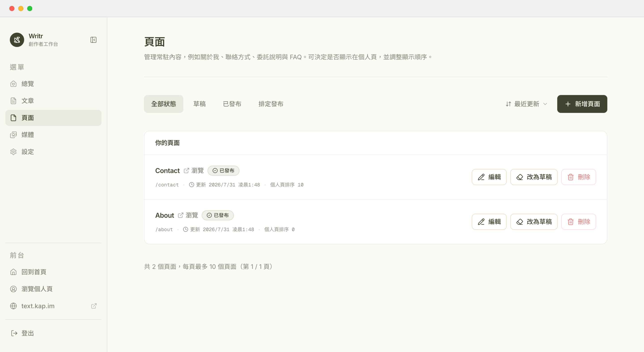
Task: Click the 已發布 badge on Contact
Action: (x=223, y=170)
